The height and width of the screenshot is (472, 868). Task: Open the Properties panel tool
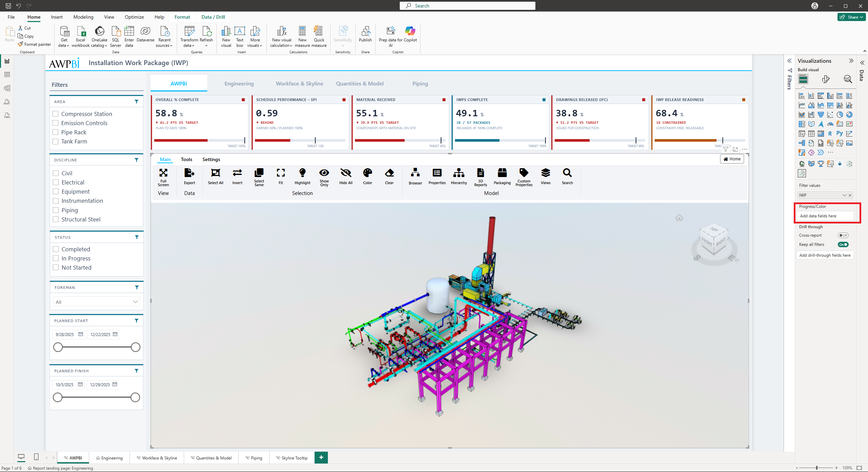(x=437, y=176)
